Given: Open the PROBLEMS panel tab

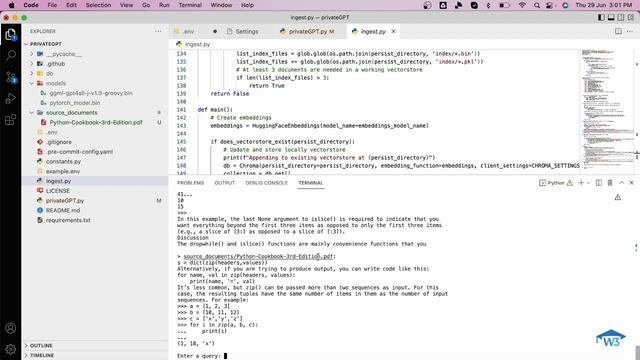Looking at the screenshot, I should tap(190, 183).
